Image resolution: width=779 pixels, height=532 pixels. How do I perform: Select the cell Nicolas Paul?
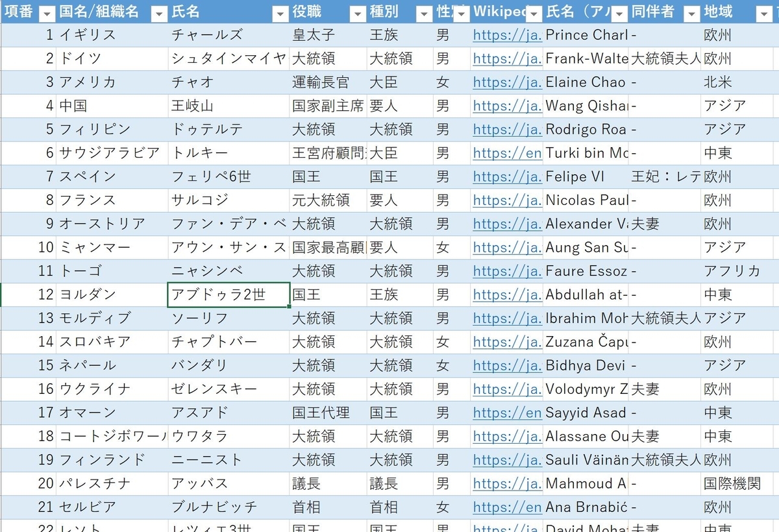[586, 200]
